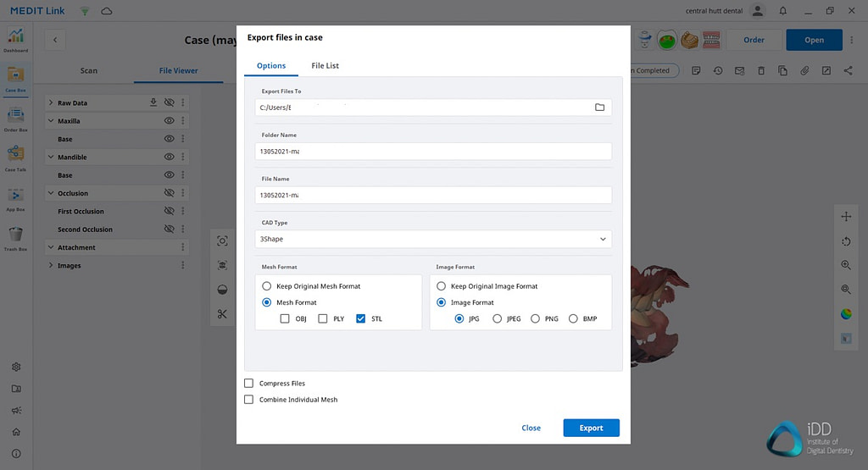The height and width of the screenshot is (470, 868).
Task: Check the OBJ mesh format box
Action: (x=285, y=318)
